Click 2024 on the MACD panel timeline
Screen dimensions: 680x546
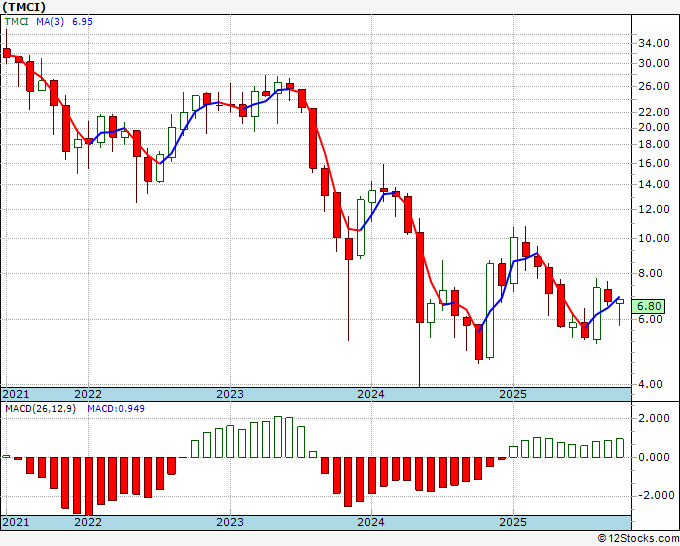371,522
